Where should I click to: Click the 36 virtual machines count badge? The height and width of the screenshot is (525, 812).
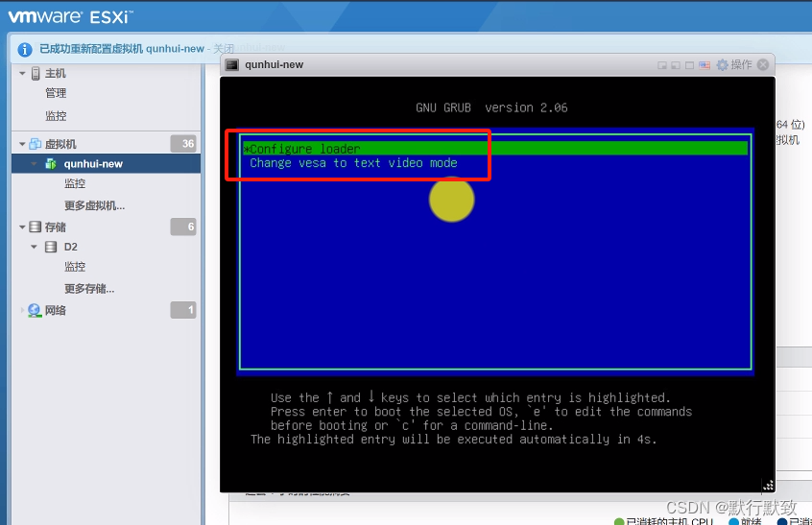(183, 143)
